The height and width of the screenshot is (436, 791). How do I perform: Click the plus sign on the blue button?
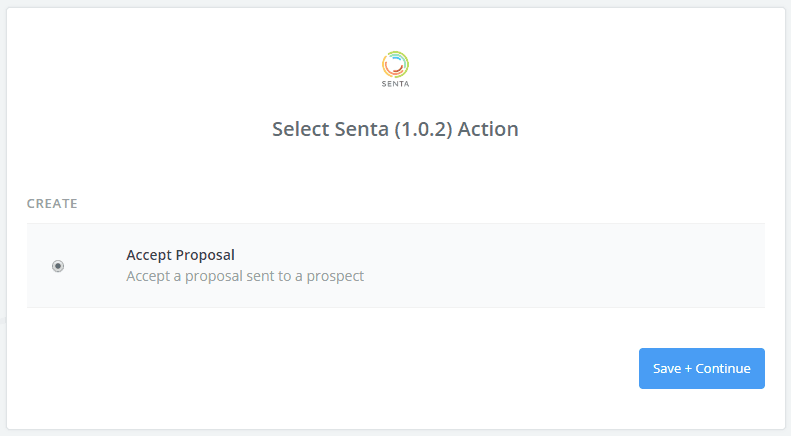point(688,369)
